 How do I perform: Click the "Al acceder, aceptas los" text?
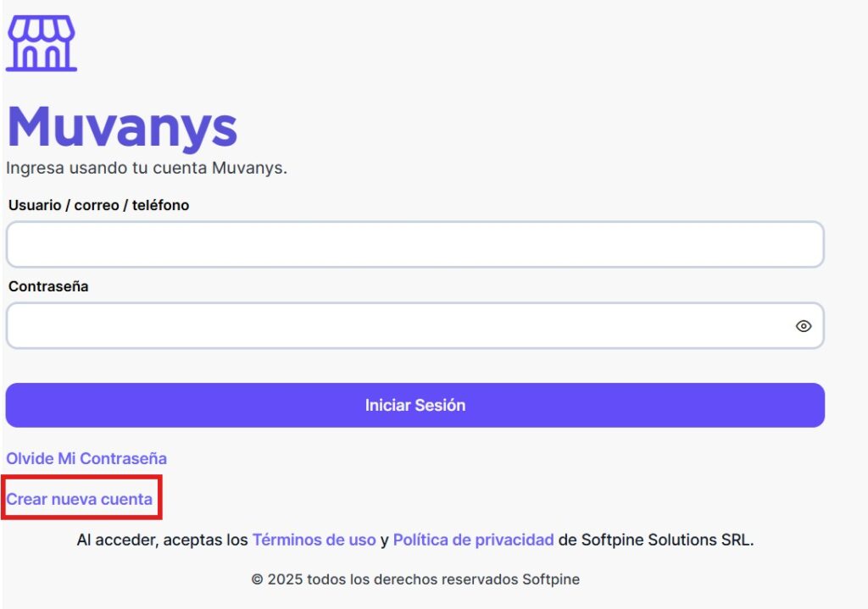click(x=162, y=540)
